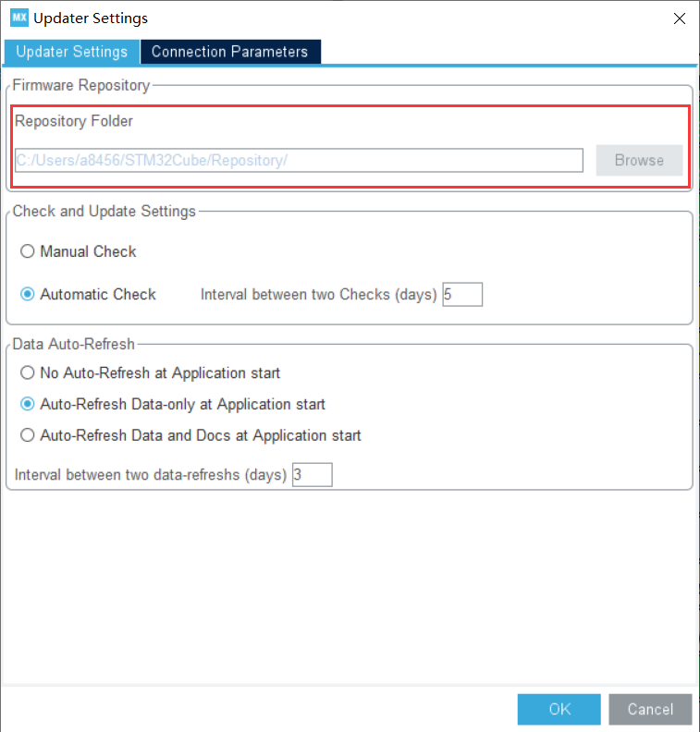Click the MX application icon in title bar

click(19, 18)
